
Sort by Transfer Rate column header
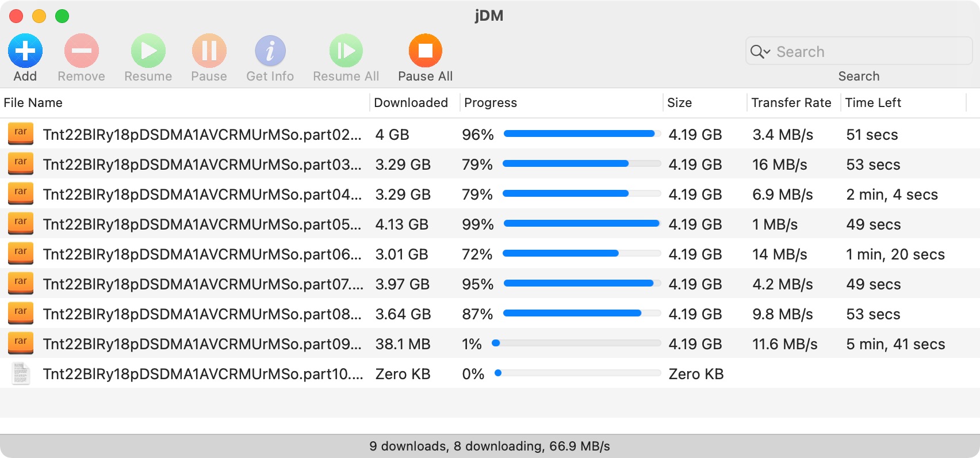tap(791, 102)
